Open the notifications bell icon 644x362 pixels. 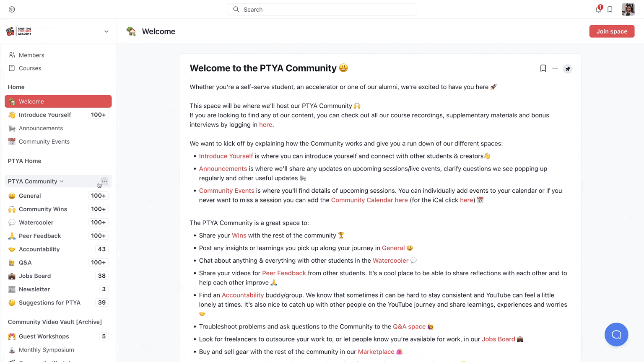pos(598,9)
